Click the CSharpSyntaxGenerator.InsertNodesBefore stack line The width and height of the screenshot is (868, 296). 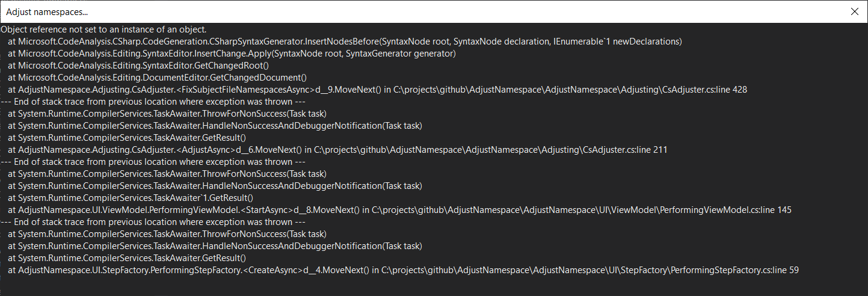[x=345, y=42]
